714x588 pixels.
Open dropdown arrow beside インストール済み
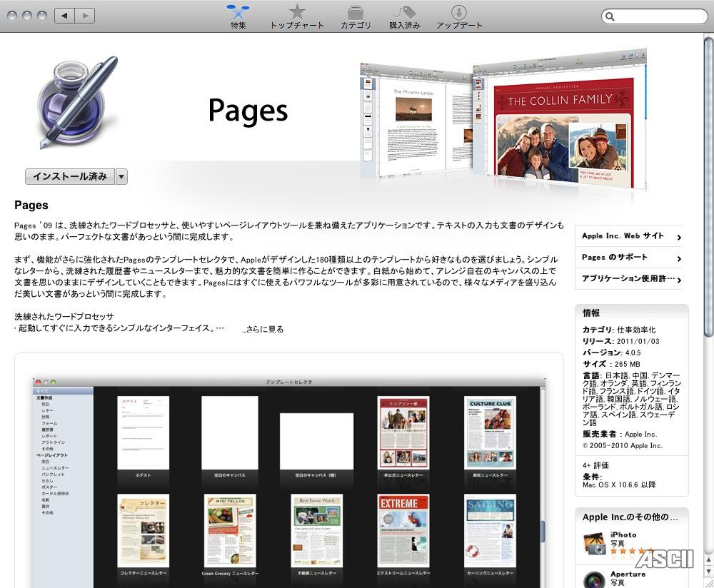(x=121, y=176)
